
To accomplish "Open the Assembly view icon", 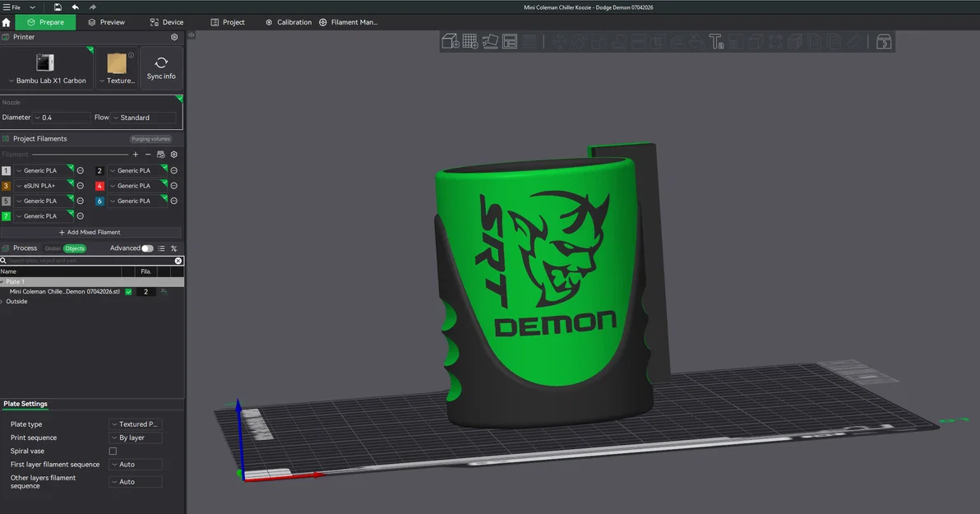I will (884, 42).
